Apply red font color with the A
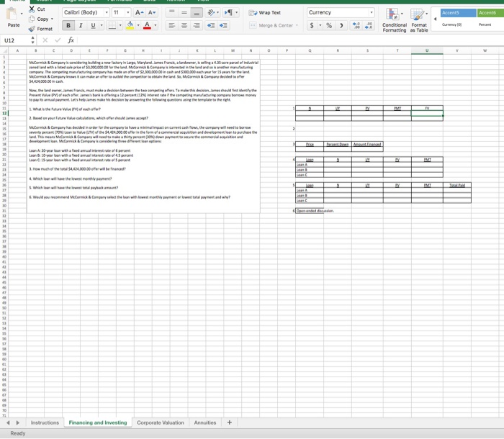Viewport: 504px width, 439px height. coord(147,25)
